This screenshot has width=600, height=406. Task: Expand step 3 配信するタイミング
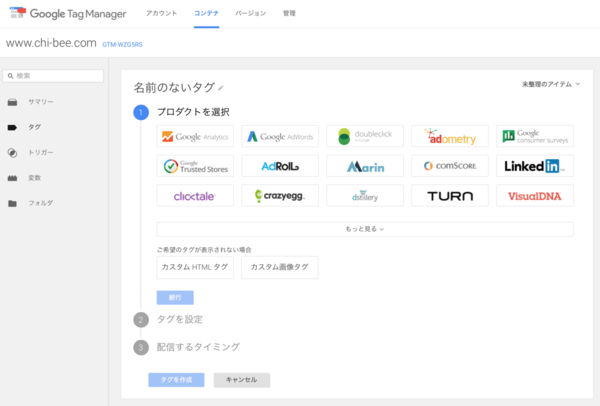pos(198,347)
